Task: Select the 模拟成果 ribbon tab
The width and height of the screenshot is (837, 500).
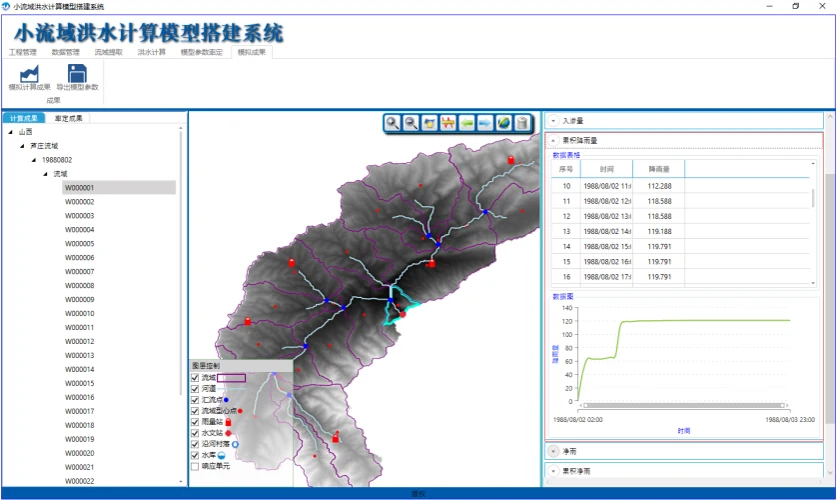Action: (x=251, y=52)
